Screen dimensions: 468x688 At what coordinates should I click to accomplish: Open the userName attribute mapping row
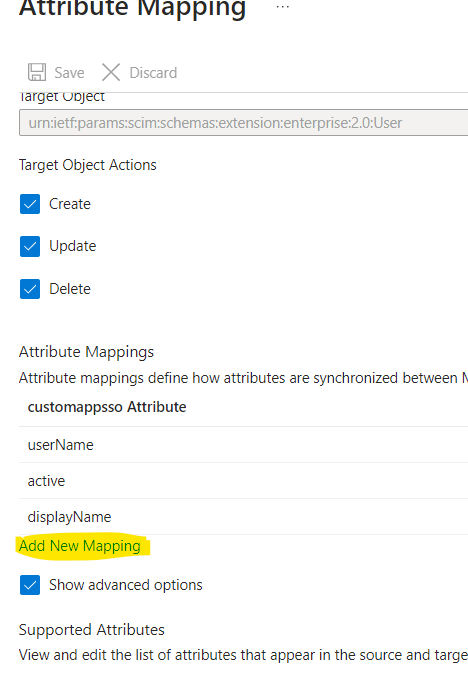pyautogui.click(x=243, y=445)
